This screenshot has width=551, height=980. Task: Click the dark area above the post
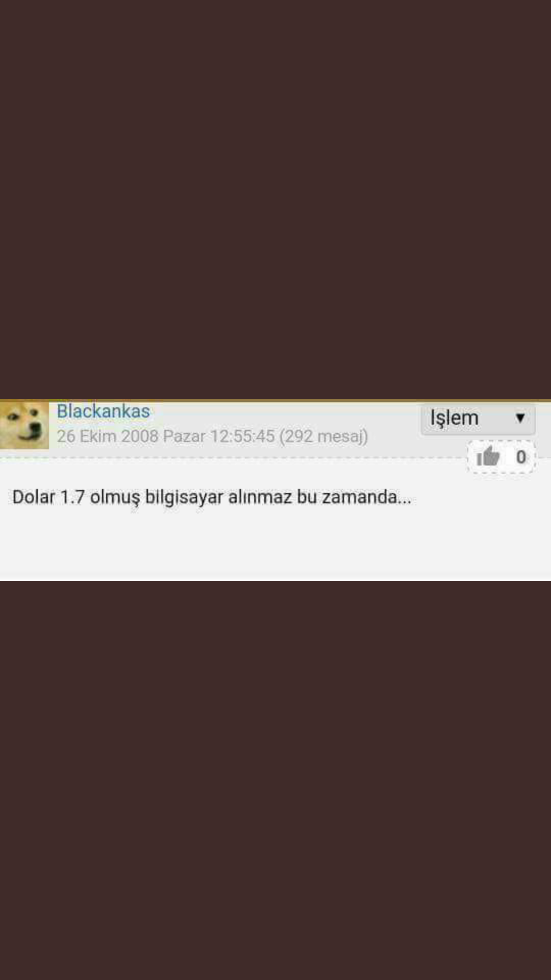pyautogui.click(x=275, y=199)
